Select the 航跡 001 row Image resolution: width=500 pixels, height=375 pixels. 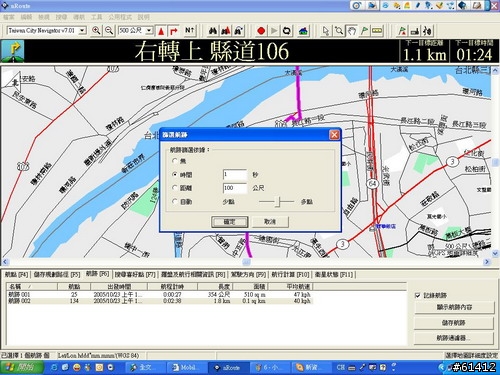point(159,295)
